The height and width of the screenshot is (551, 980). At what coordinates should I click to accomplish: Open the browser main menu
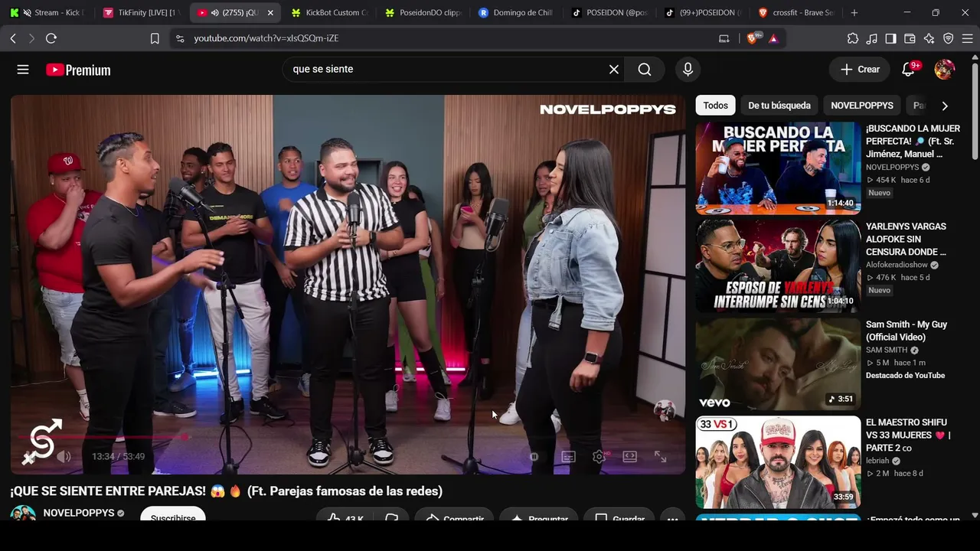(968, 38)
